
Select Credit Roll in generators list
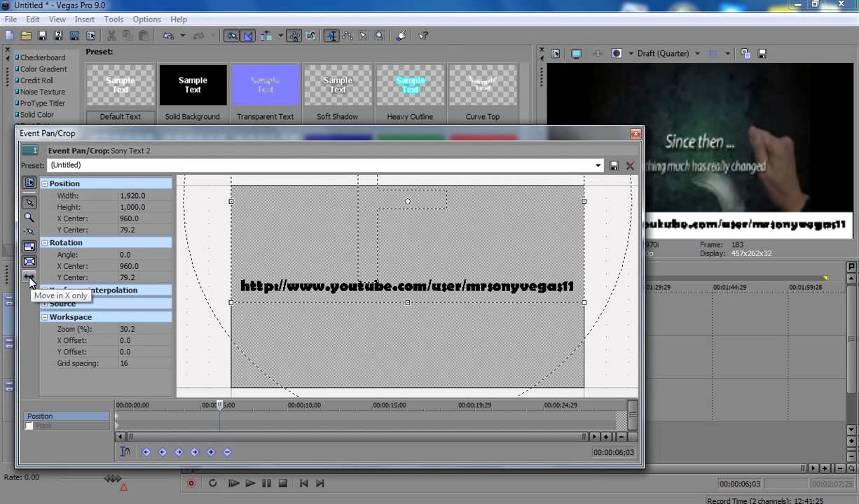tap(35, 80)
